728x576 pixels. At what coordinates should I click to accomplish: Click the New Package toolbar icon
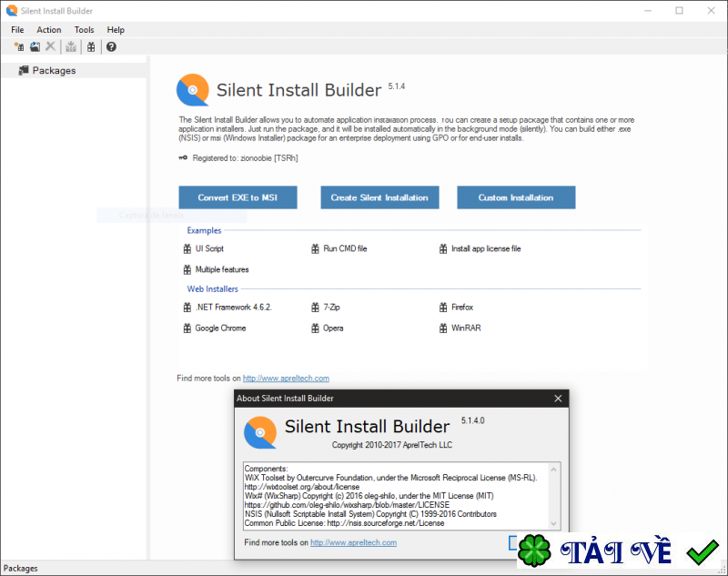tap(19, 46)
